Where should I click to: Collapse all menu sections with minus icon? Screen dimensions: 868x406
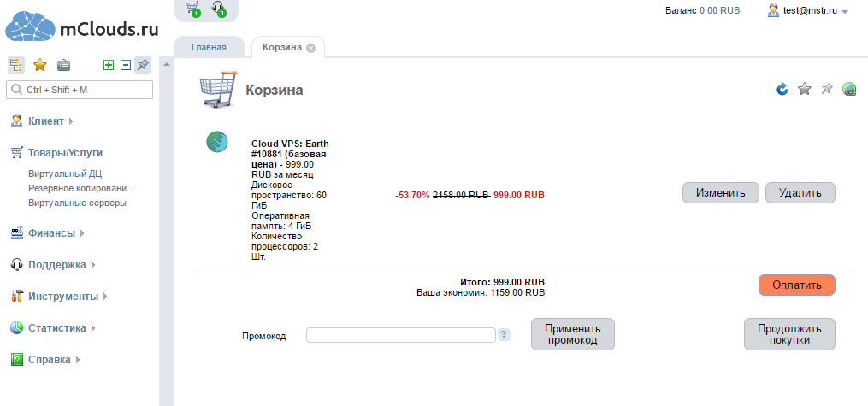click(126, 65)
